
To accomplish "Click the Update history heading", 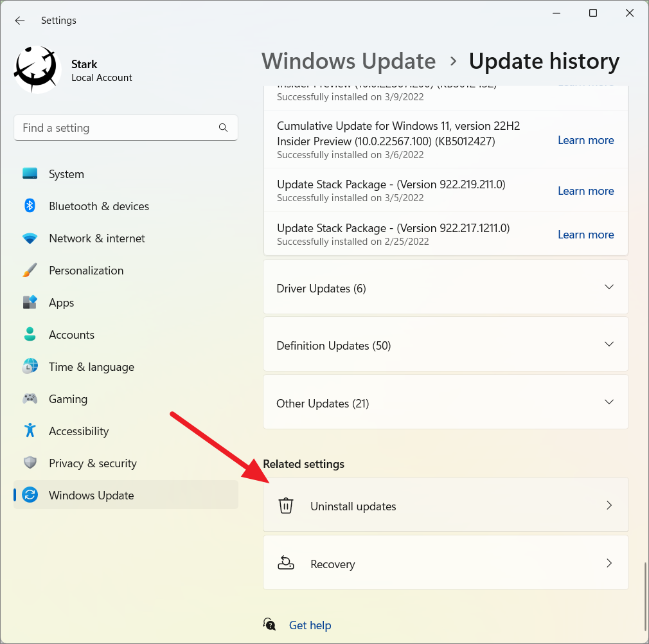I will pyautogui.click(x=544, y=61).
